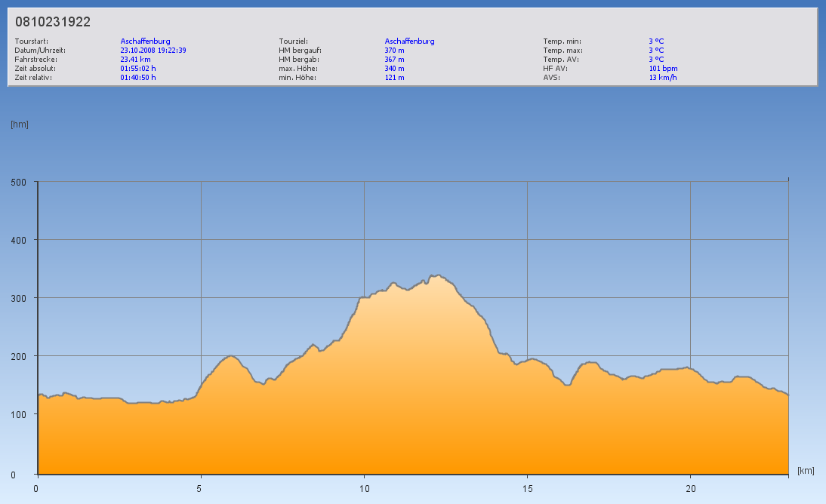Click the 10 tick on the horizontal axis
The image size is (826, 504).
(x=364, y=489)
